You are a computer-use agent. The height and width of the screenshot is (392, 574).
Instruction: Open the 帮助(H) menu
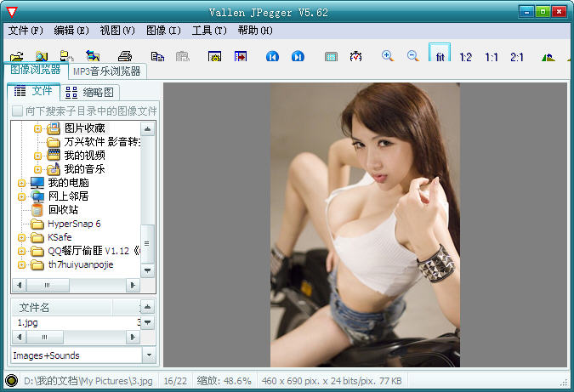coord(255,31)
